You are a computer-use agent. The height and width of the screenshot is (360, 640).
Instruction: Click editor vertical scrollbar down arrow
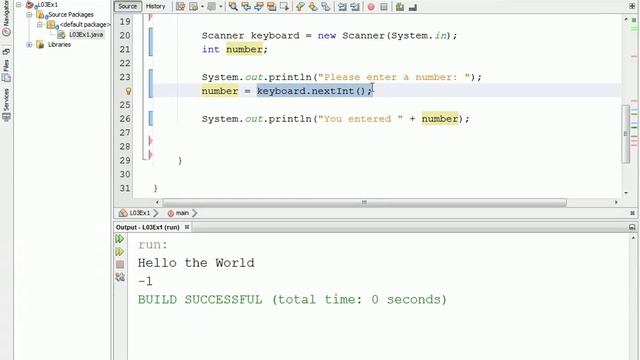pyautogui.click(x=626, y=193)
